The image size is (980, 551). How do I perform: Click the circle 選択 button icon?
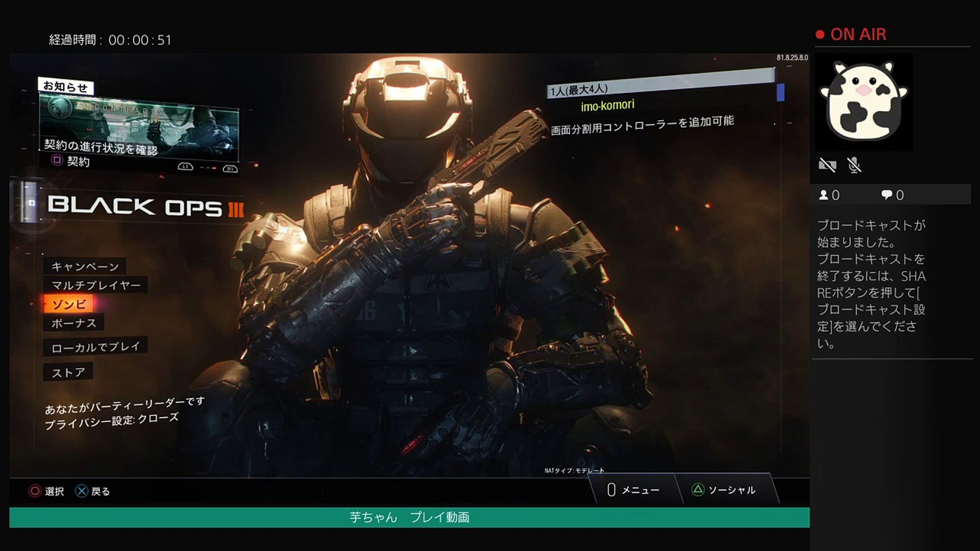tap(35, 491)
